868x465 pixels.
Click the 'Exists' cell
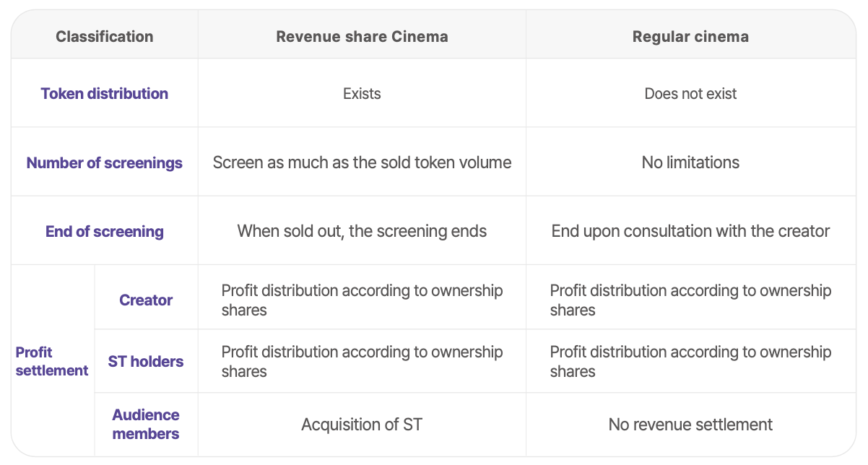(362, 93)
